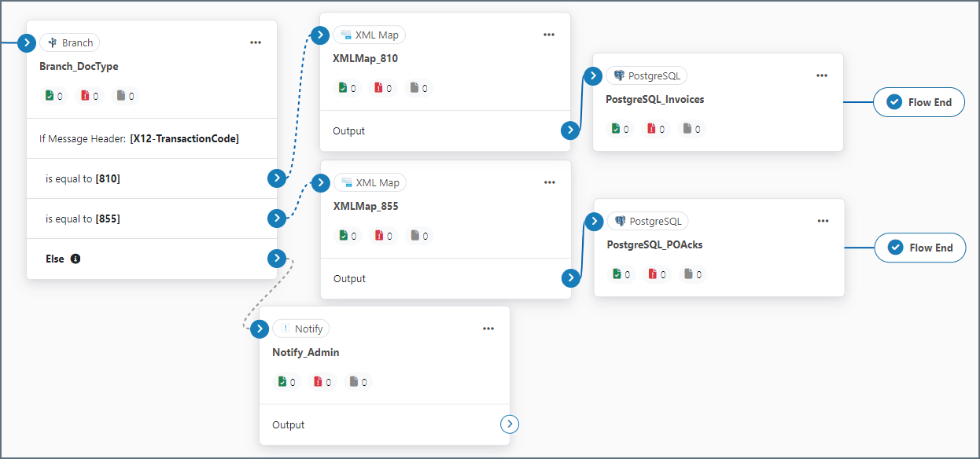
Task: Click the Notify icon on Notify_Admin
Action: click(x=286, y=329)
